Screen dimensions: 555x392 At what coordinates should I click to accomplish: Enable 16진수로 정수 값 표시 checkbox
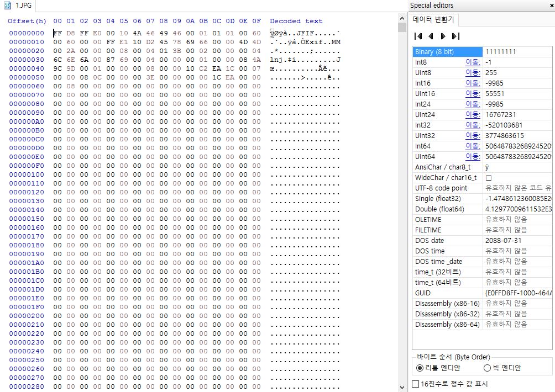point(416,384)
